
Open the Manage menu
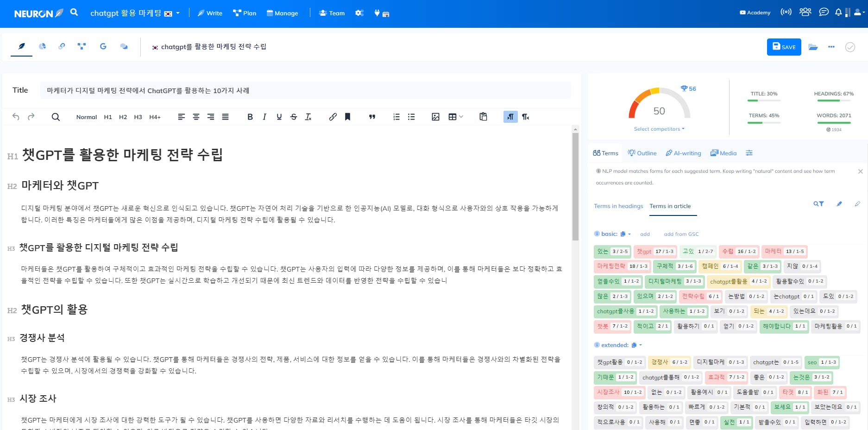(x=283, y=13)
